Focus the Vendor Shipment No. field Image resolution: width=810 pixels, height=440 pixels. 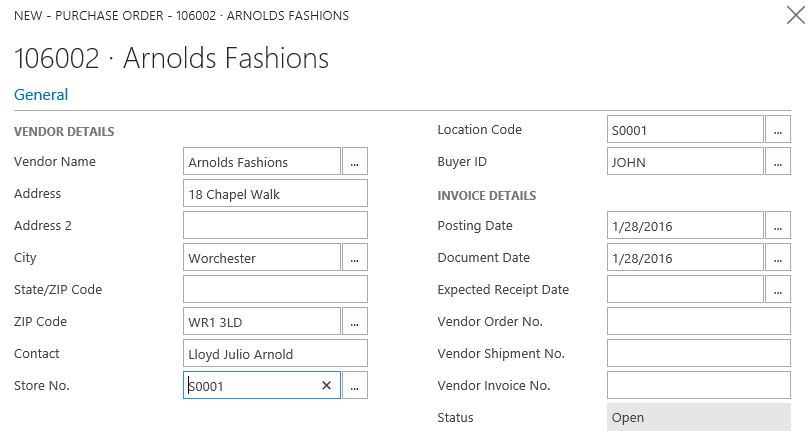pos(698,353)
